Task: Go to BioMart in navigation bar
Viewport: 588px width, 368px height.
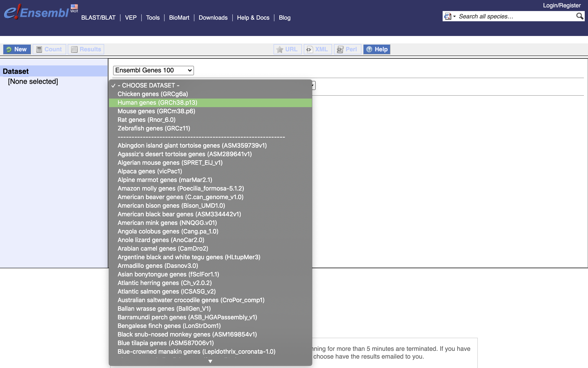Action: pos(179,18)
